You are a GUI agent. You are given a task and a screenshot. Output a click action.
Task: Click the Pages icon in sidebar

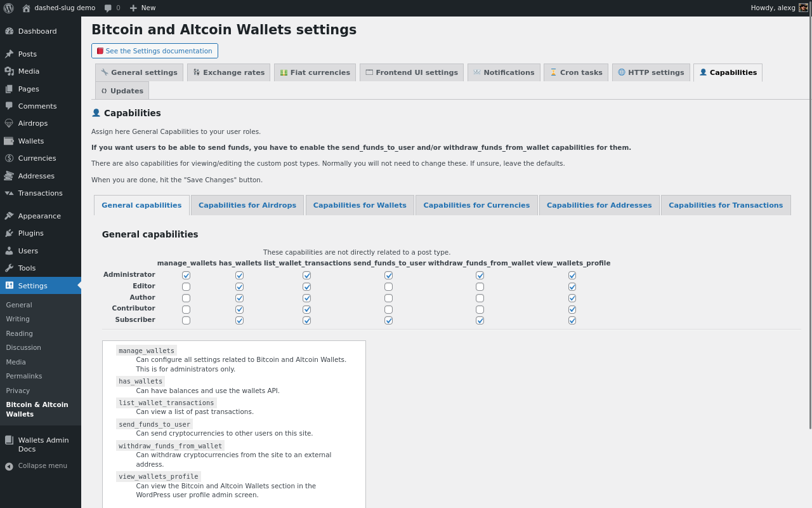(9, 89)
